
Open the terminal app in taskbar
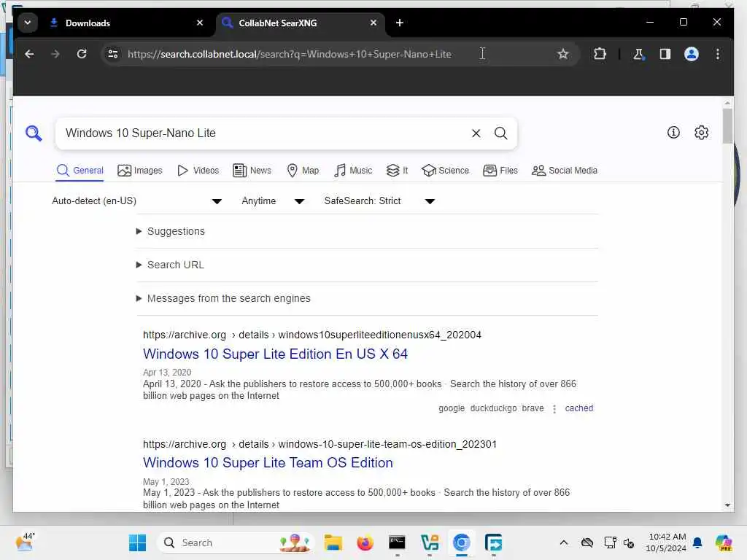click(397, 542)
